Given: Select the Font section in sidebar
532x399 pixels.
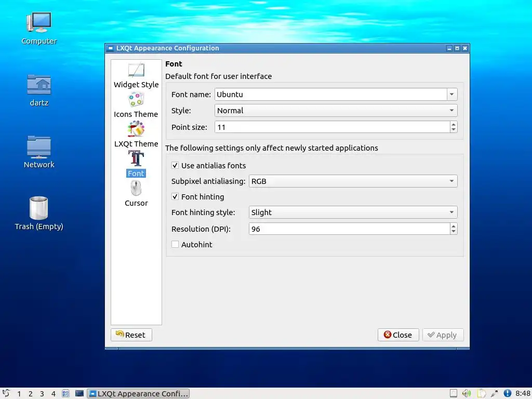Looking at the screenshot, I should (136, 165).
